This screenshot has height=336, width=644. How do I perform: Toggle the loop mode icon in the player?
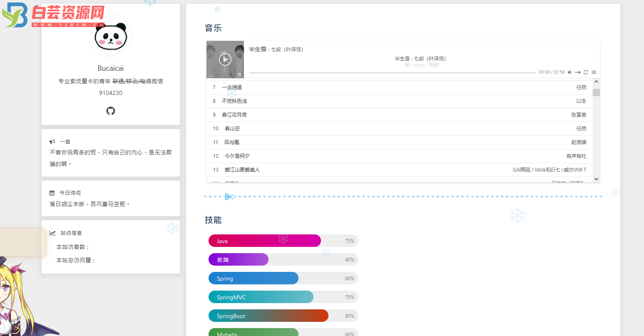pos(586,72)
